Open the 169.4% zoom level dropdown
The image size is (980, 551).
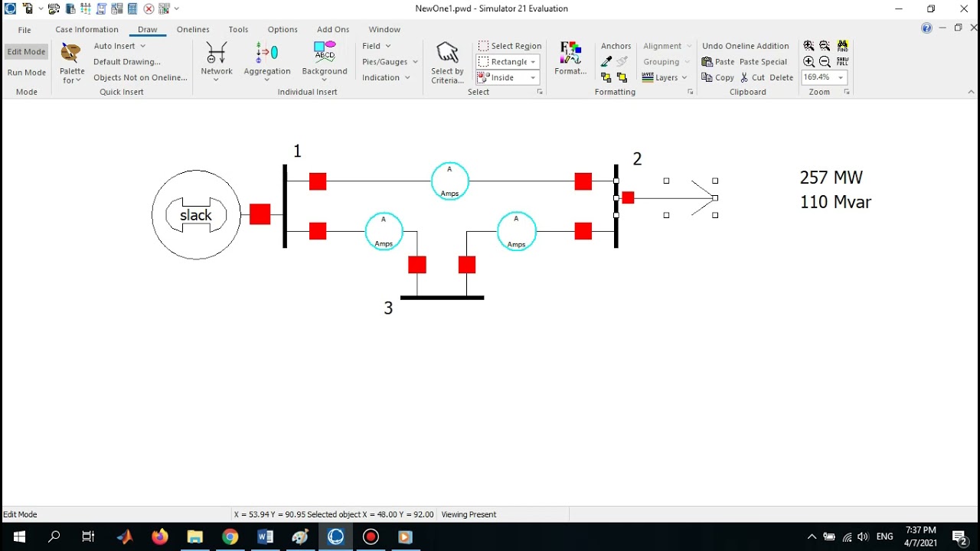841,77
